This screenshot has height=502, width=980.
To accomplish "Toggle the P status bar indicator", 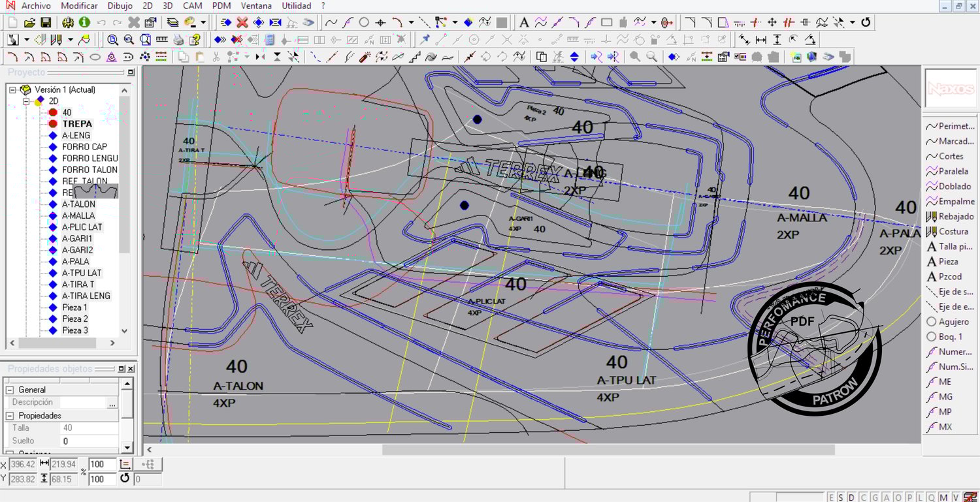I will coord(909,497).
